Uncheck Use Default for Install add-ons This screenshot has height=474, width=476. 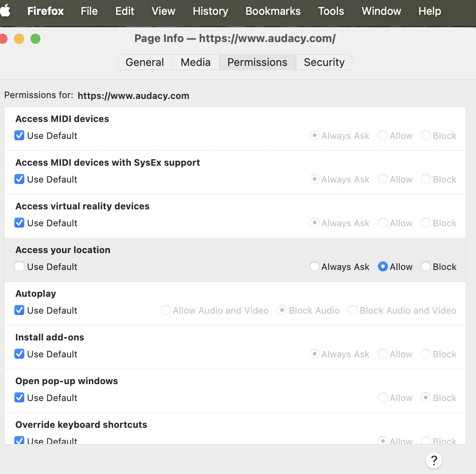[19, 354]
